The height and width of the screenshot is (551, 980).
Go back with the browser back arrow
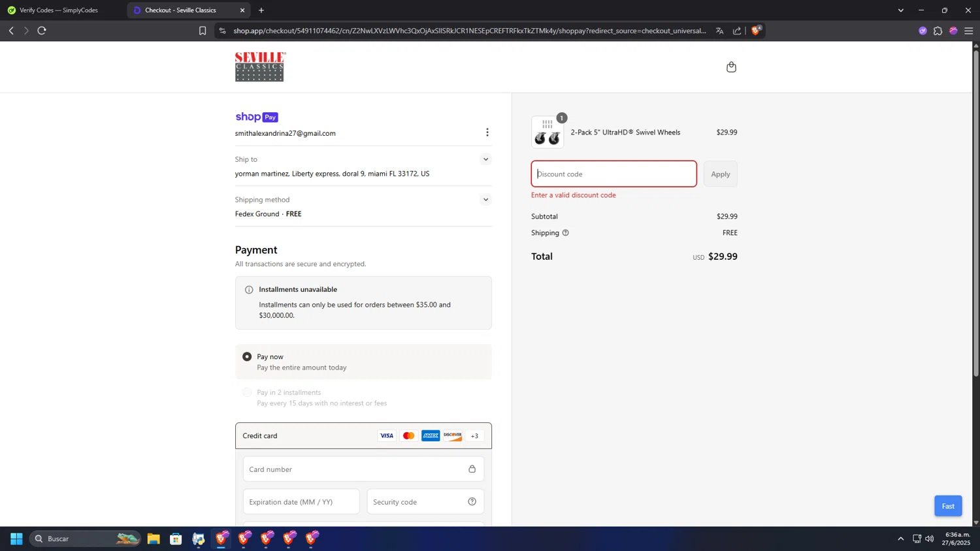(11, 31)
